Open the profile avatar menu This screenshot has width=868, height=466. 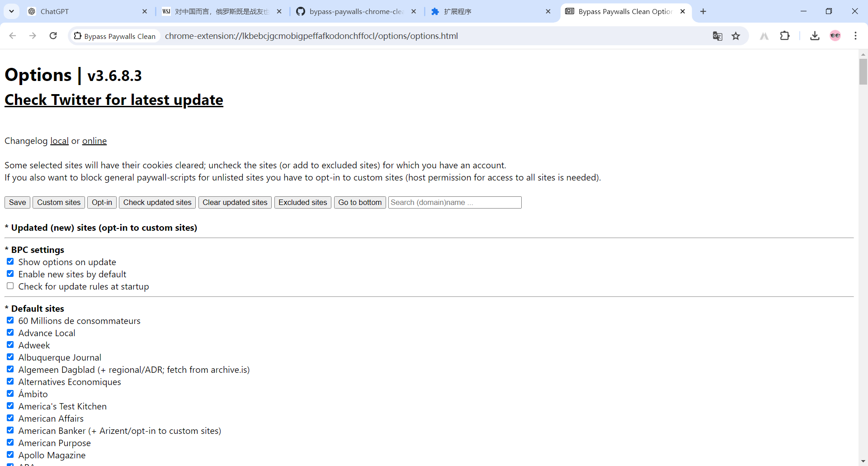tap(835, 36)
